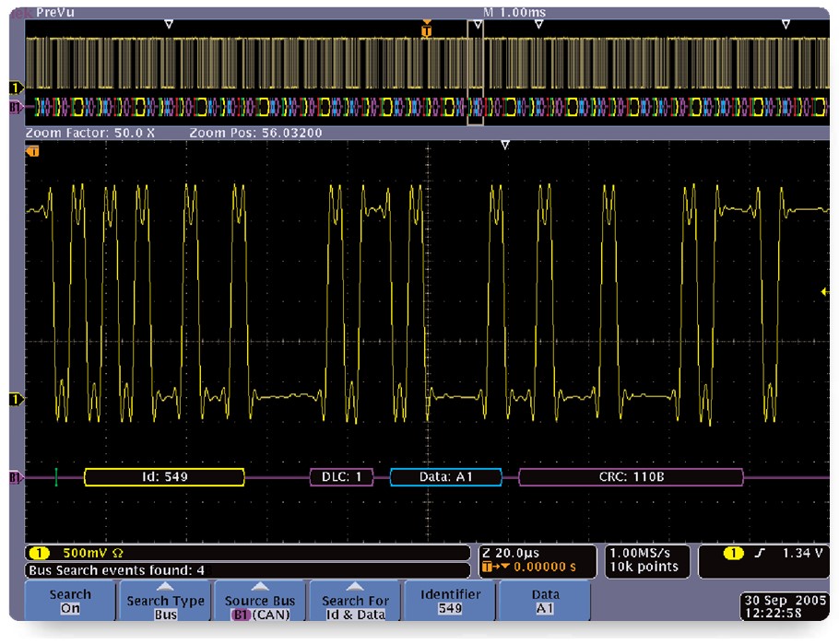The height and width of the screenshot is (644, 839).
Task: Click the rising edge trigger slope icon
Action: pyautogui.click(x=757, y=553)
